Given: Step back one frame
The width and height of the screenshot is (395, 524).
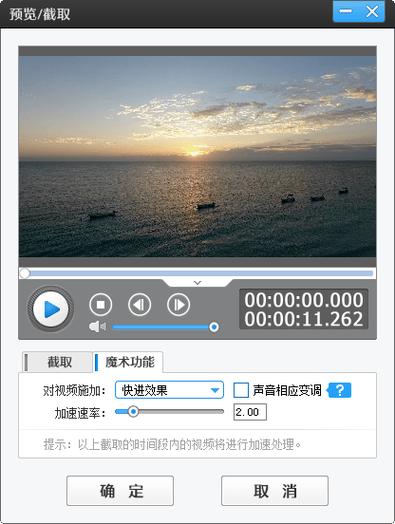Looking at the screenshot, I should 139,304.
